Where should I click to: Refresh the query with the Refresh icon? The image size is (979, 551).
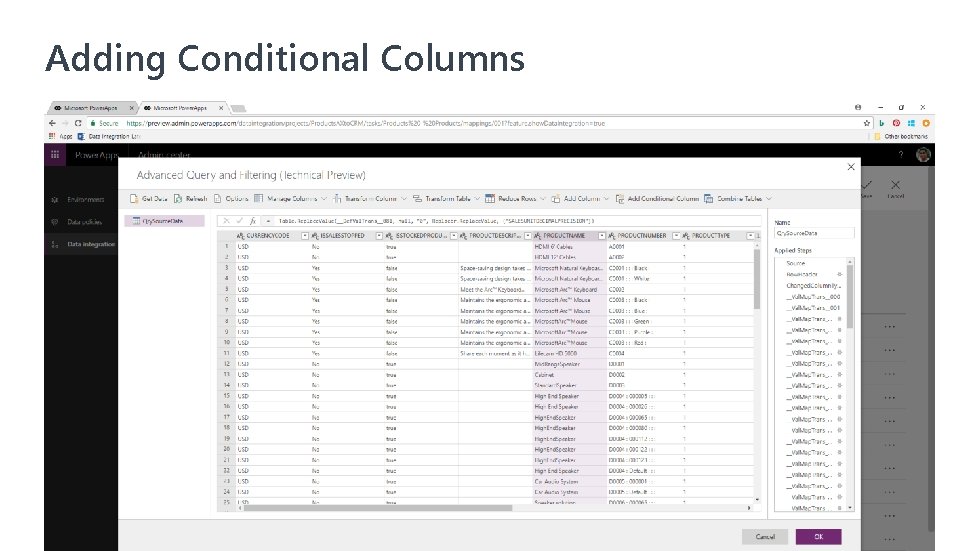coord(178,198)
